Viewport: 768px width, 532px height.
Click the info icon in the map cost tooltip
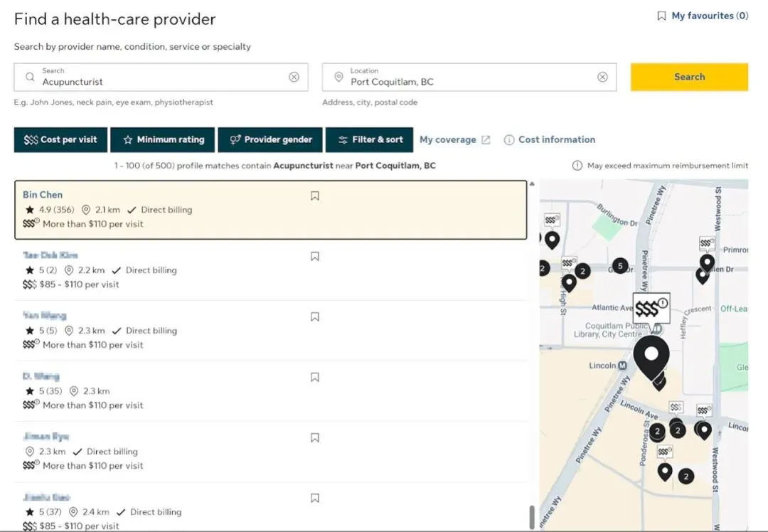tap(663, 304)
